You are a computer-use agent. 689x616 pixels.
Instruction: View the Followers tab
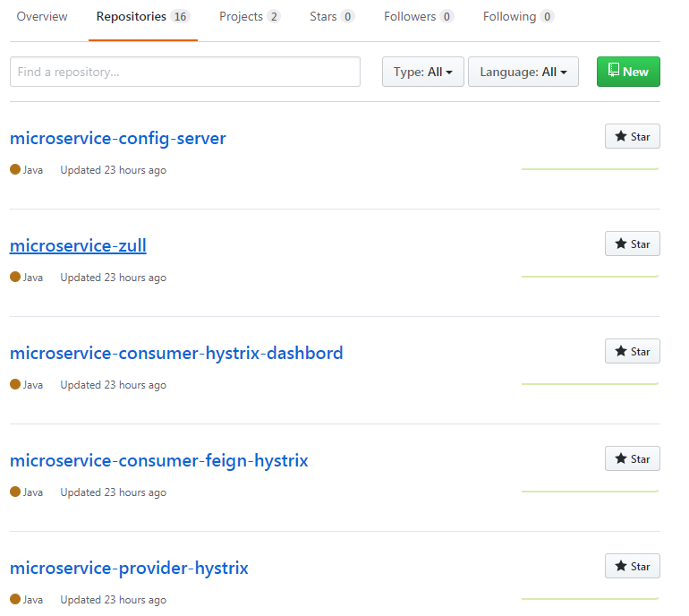(x=418, y=17)
